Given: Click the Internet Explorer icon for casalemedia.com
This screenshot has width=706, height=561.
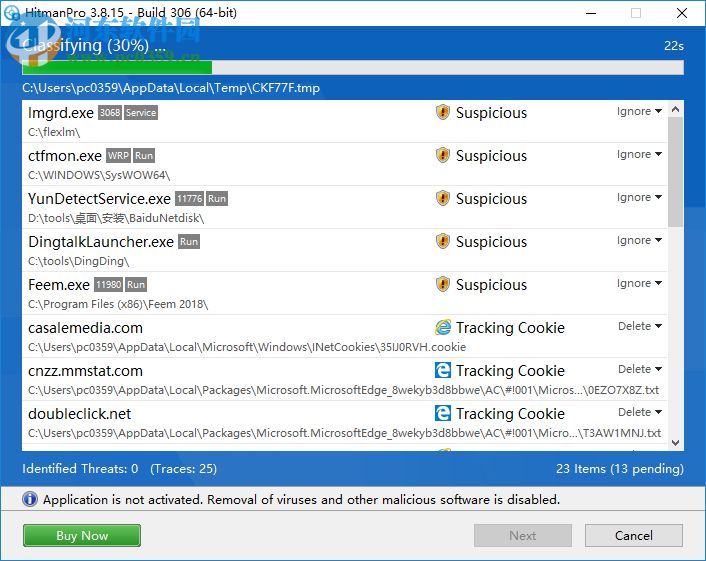Looking at the screenshot, I should (x=443, y=327).
